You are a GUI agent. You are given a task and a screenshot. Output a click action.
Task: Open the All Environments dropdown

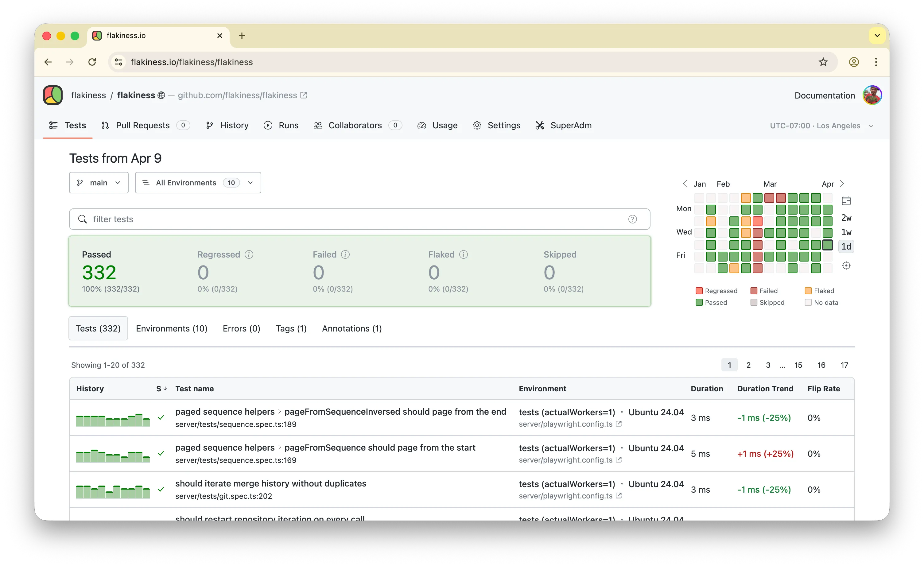[198, 183]
